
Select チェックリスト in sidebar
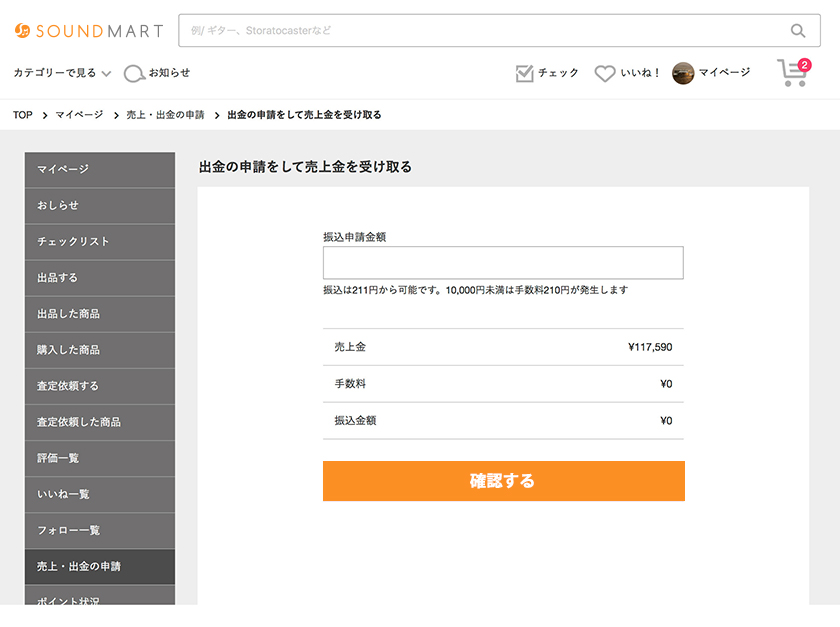pyautogui.click(x=100, y=242)
